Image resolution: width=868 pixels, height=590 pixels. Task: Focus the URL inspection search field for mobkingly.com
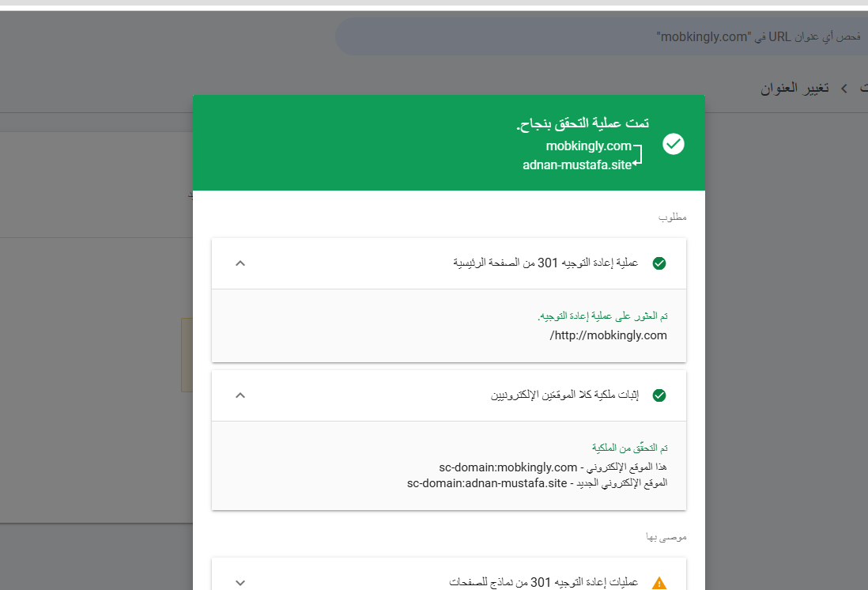(x=602, y=36)
